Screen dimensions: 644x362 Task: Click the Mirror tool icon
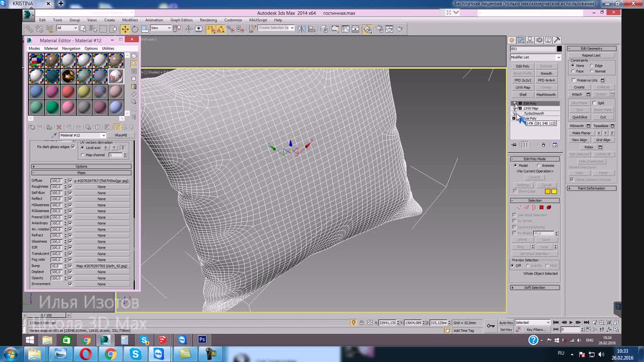click(301, 29)
